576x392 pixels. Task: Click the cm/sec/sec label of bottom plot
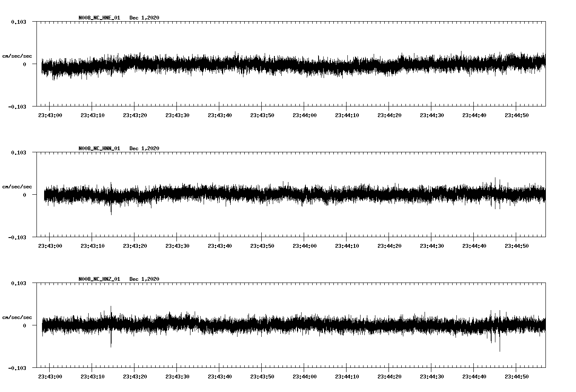[17, 316]
